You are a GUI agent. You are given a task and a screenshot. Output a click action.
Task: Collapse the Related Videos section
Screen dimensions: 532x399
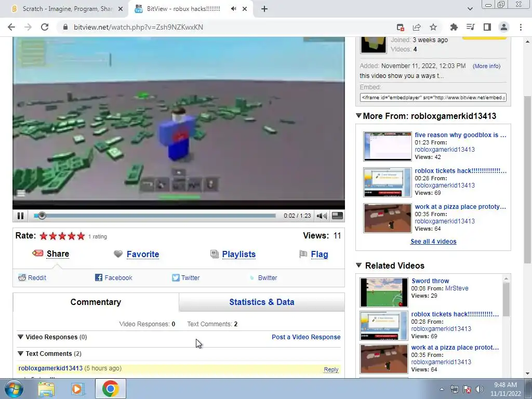point(358,265)
